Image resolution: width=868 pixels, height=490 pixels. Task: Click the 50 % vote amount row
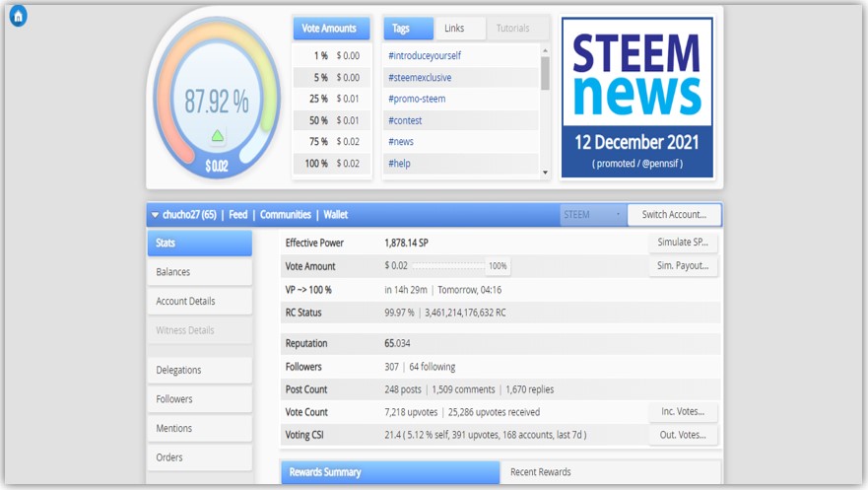332,120
